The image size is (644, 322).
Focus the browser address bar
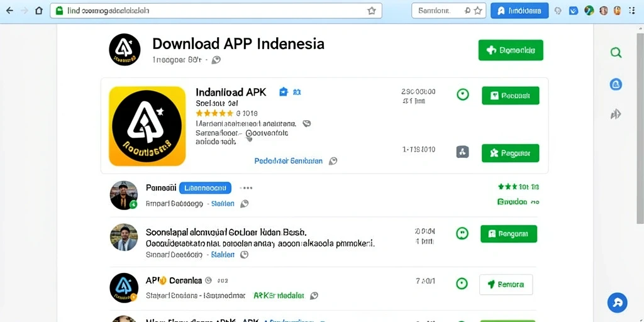tap(216, 11)
